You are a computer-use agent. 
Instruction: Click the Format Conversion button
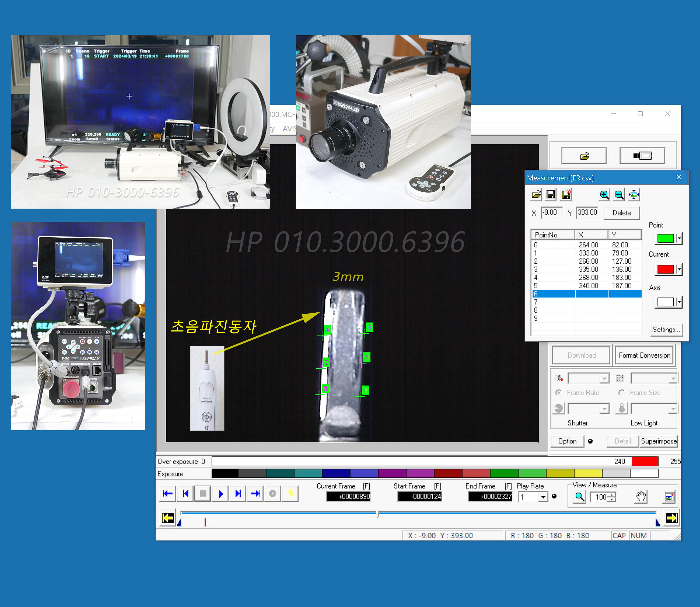644,355
